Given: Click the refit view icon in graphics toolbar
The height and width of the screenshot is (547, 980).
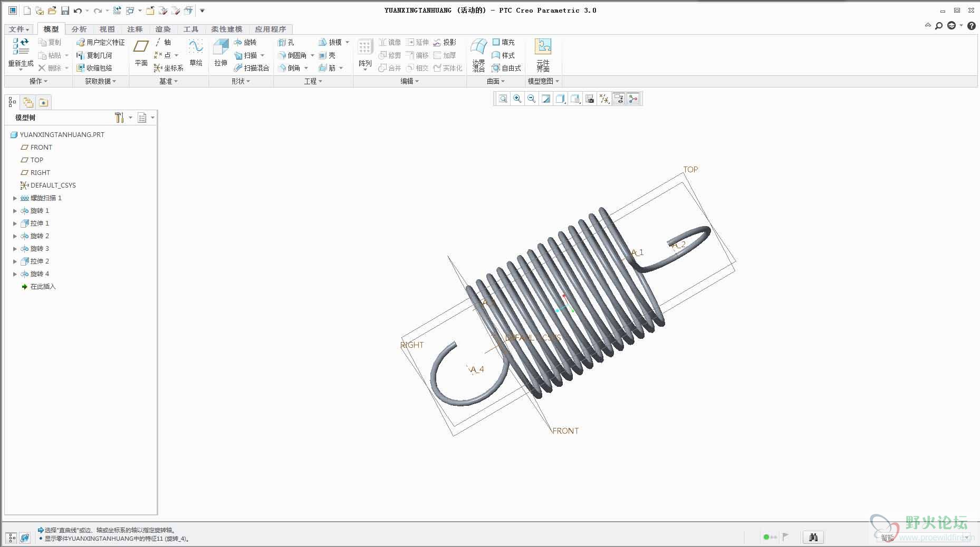Looking at the screenshot, I should click(x=503, y=99).
